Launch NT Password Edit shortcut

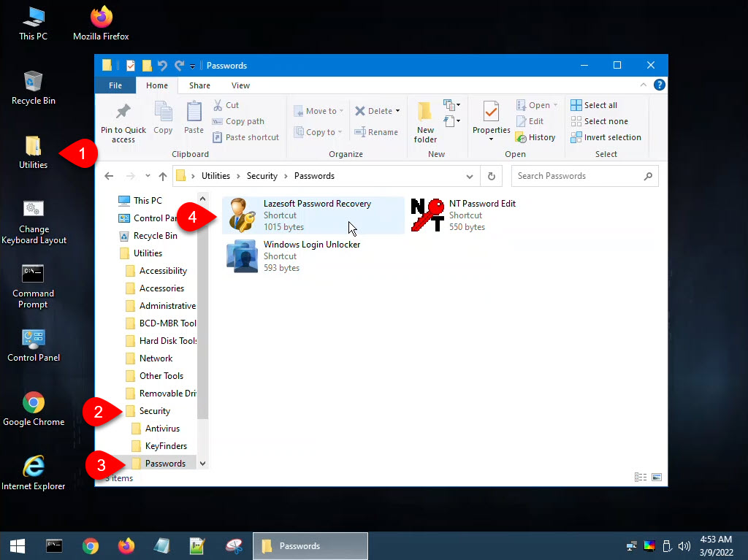pos(464,215)
